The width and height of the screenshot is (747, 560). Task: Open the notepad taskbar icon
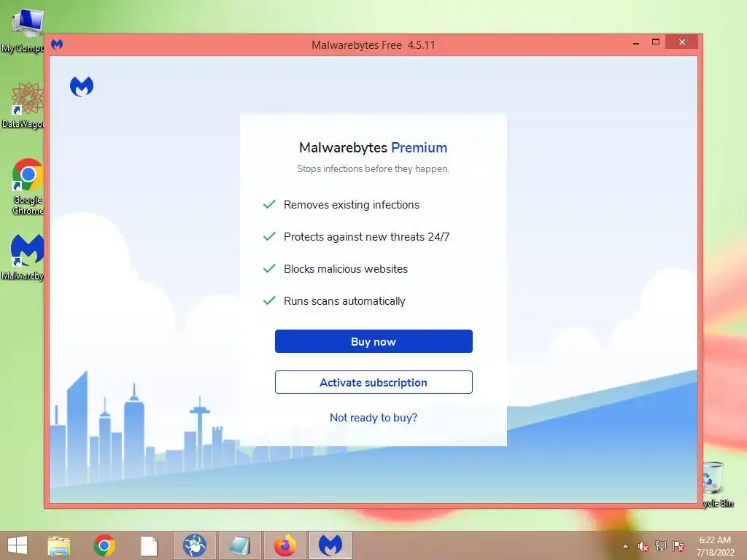click(x=239, y=545)
